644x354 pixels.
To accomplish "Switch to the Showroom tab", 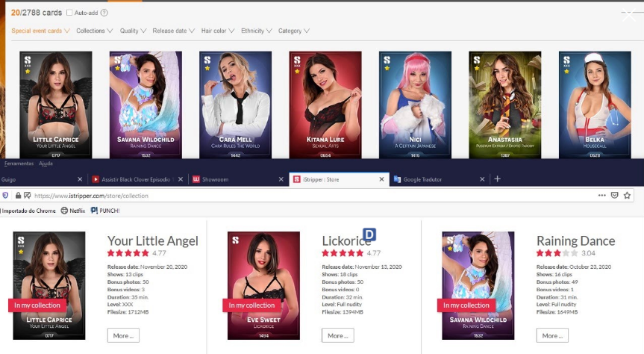I will click(x=237, y=179).
